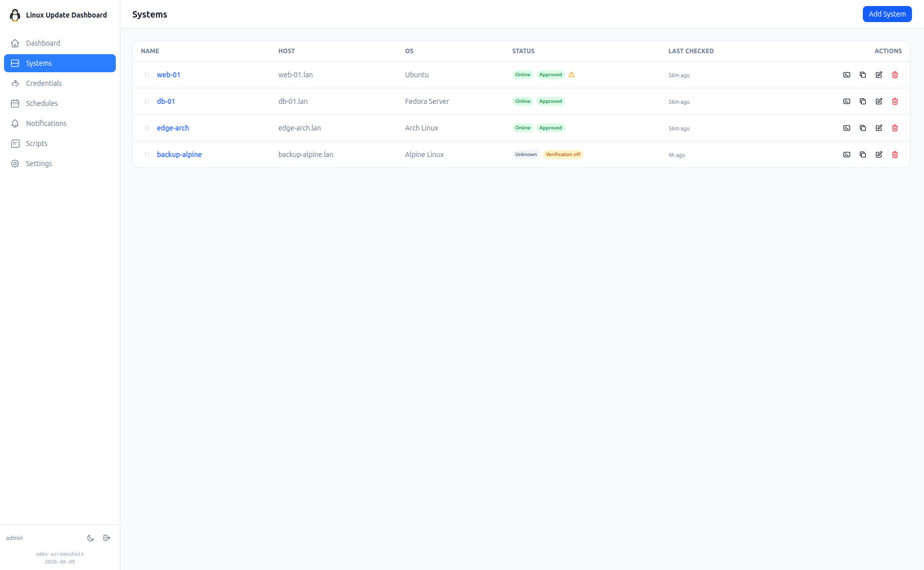Click the NAME column header
Viewport: 924px width, 570px height.
[x=150, y=51]
